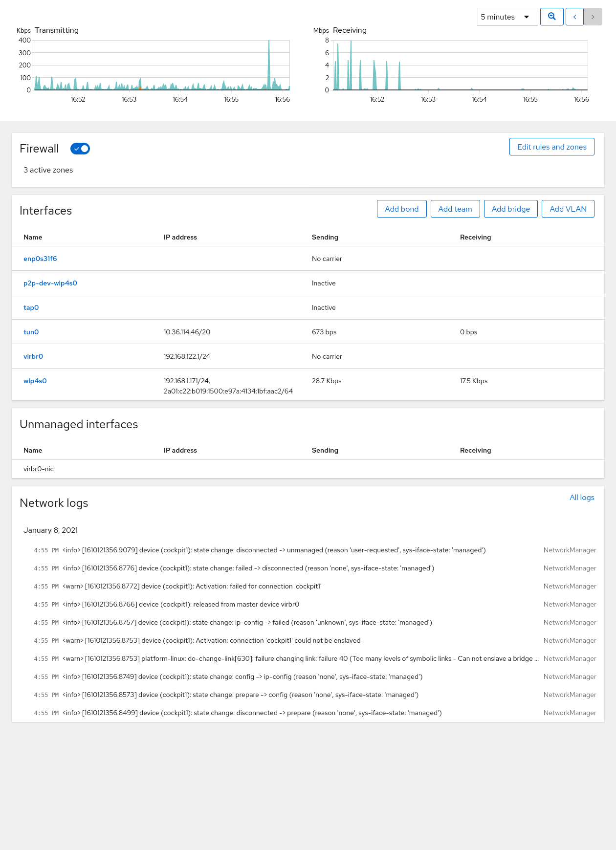Click wlp4s0 IPv6 address 2a01:c22:b019
Image resolution: width=616 pixels, height=850 pixels.
click(228, 391)
